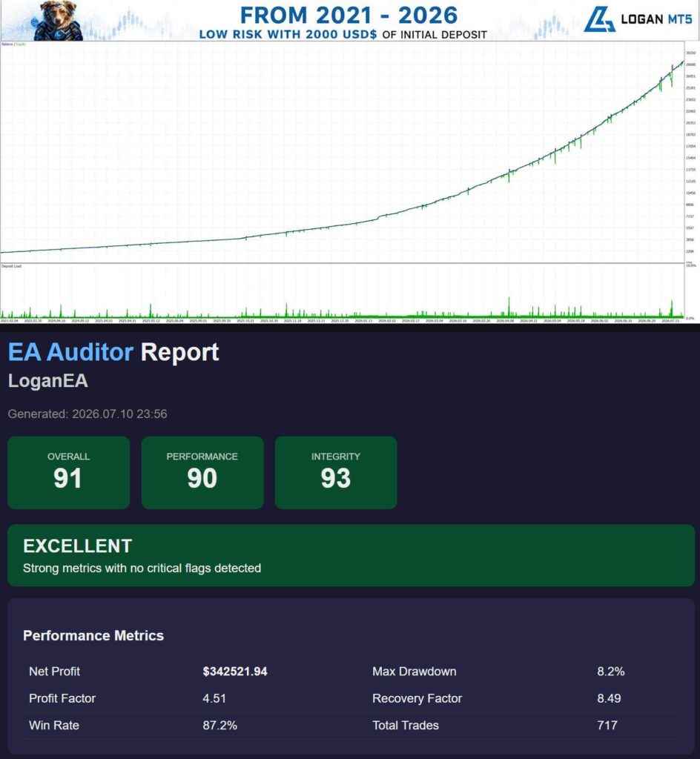Click the '87.2%' win rate value
Screen dimensions: 700x759
219,725
